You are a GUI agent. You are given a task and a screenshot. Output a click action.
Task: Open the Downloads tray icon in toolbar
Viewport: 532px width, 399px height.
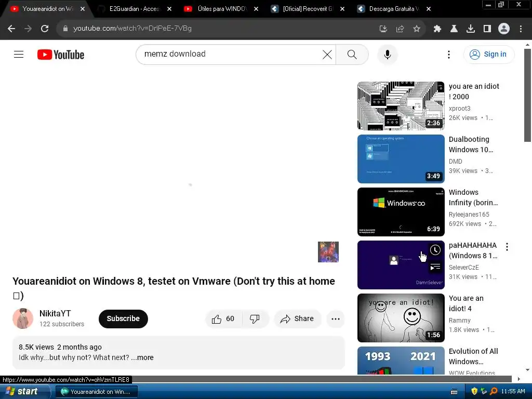coord(471,29)
